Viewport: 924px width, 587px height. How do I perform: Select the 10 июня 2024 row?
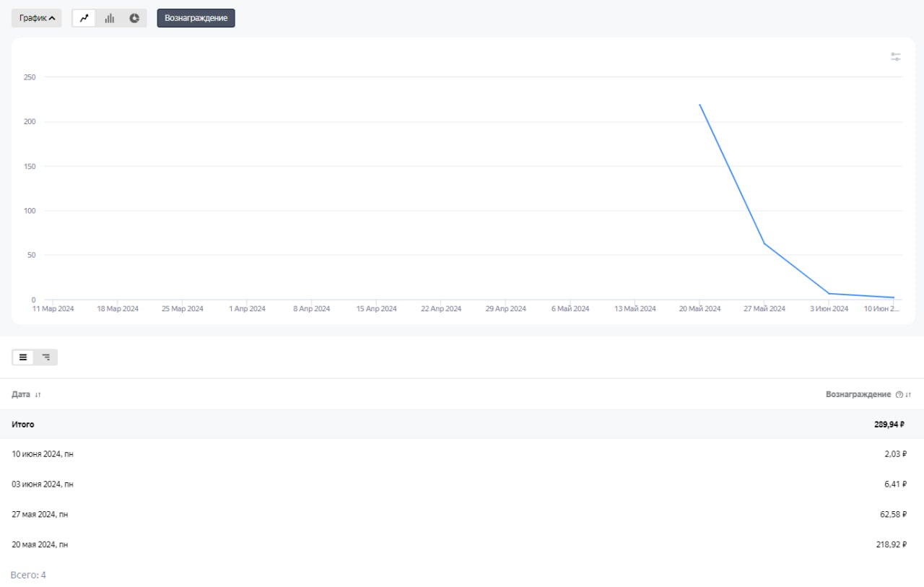[43, 454]
